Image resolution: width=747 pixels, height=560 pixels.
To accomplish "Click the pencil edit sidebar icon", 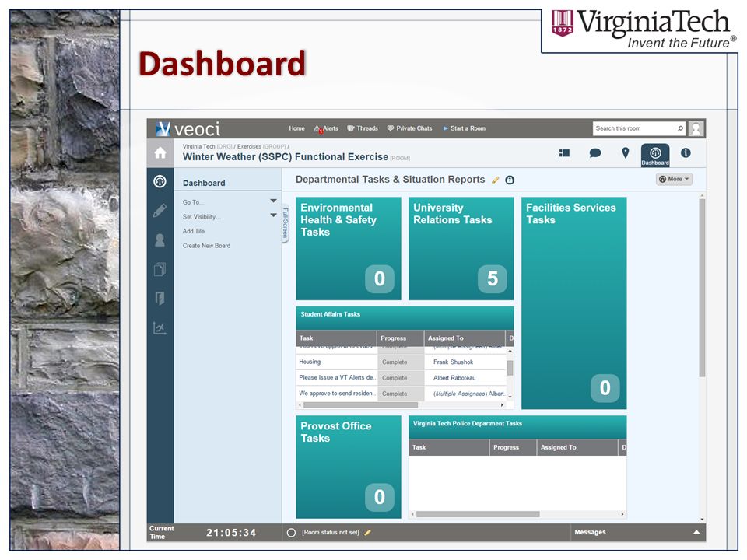I will point(160,211).
